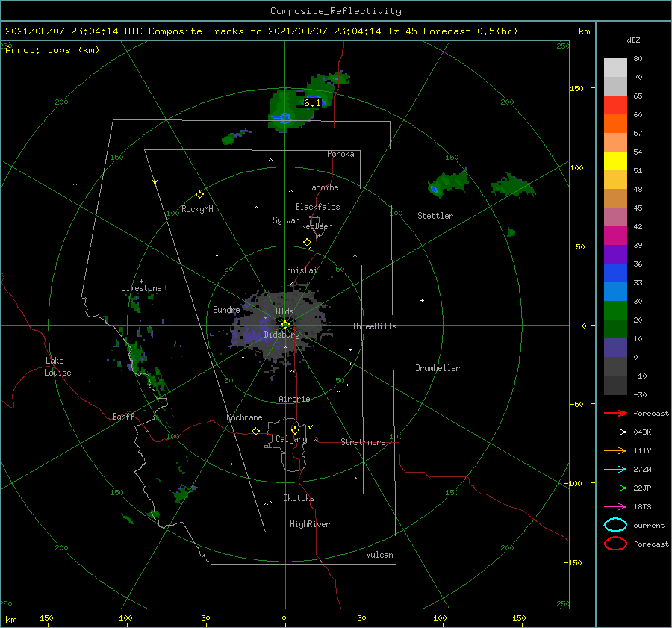
Task: Click the Stettler city label
Action: 435,216
